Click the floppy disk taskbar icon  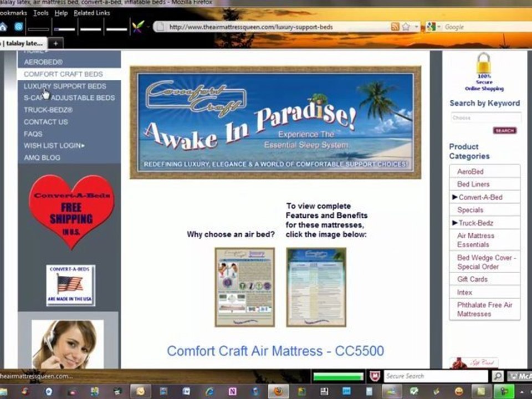(x=324, y=392)
